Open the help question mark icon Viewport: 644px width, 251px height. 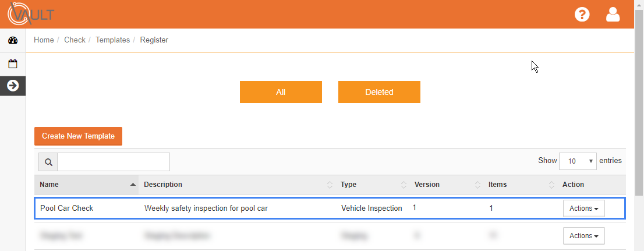[x=582, y=15]
